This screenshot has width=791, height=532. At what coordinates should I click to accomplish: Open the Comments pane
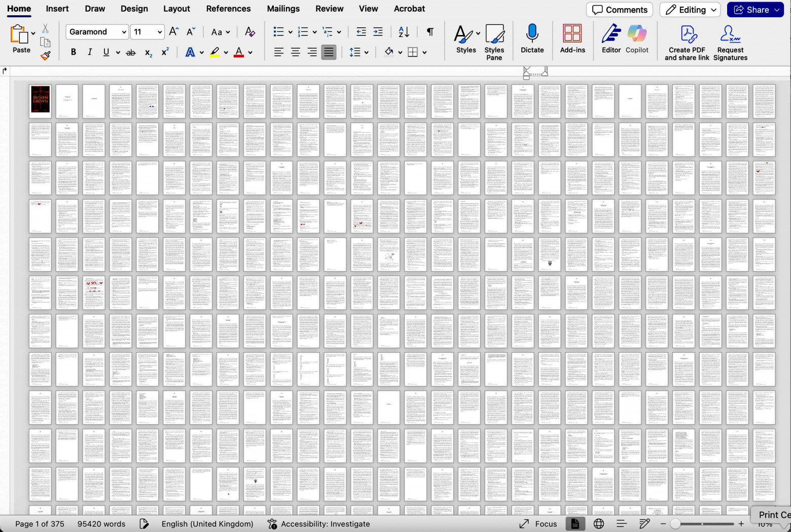coord(620,10)
